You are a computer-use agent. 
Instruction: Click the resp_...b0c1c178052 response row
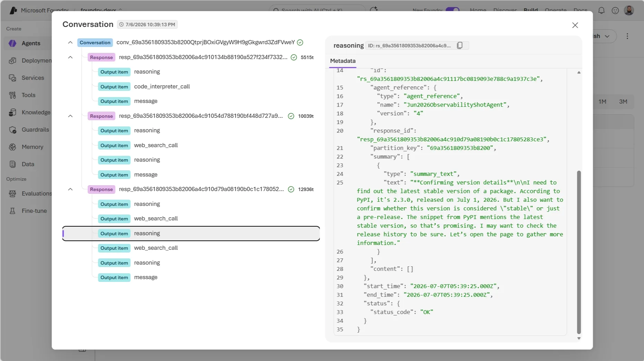[201, 189]
